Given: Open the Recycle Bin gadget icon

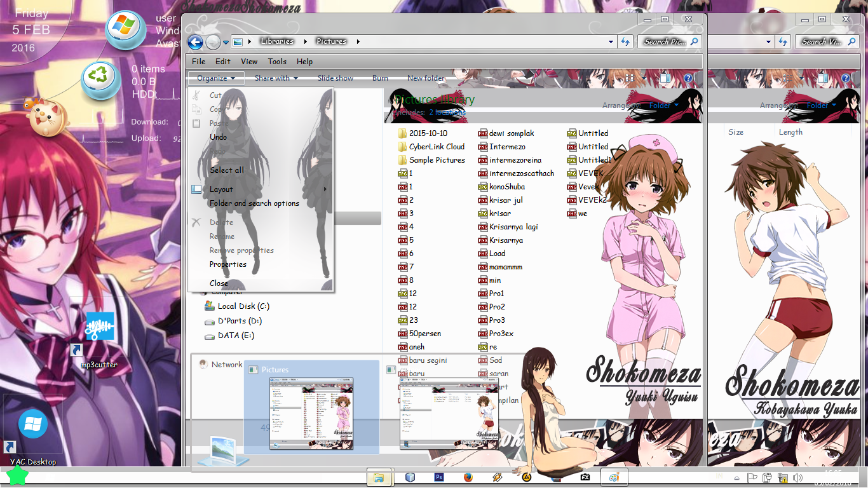Looking at the screenshot, I should coord(101,80).
